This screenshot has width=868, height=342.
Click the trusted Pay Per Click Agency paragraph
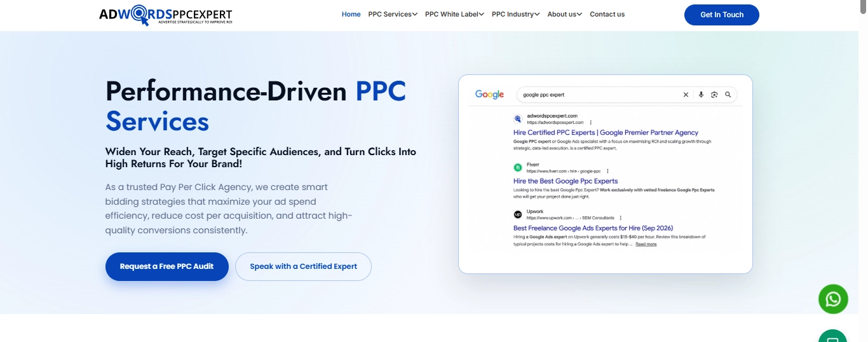click(229, 209)
